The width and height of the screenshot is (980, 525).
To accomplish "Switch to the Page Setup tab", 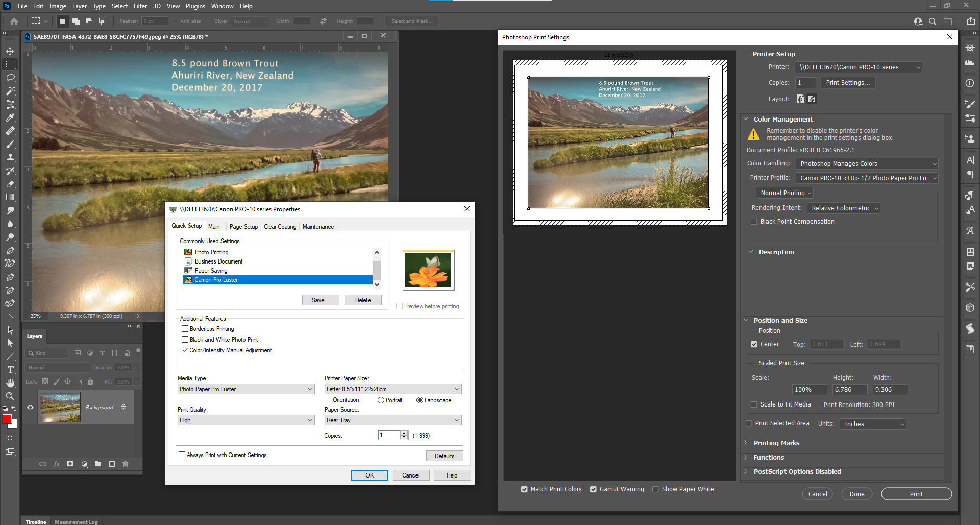I will (243, 226).
